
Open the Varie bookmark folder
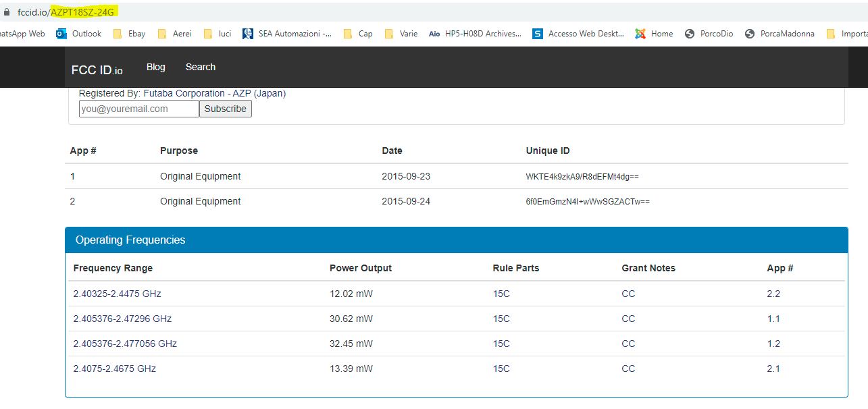pyautogui.click(x=401, y=34)
